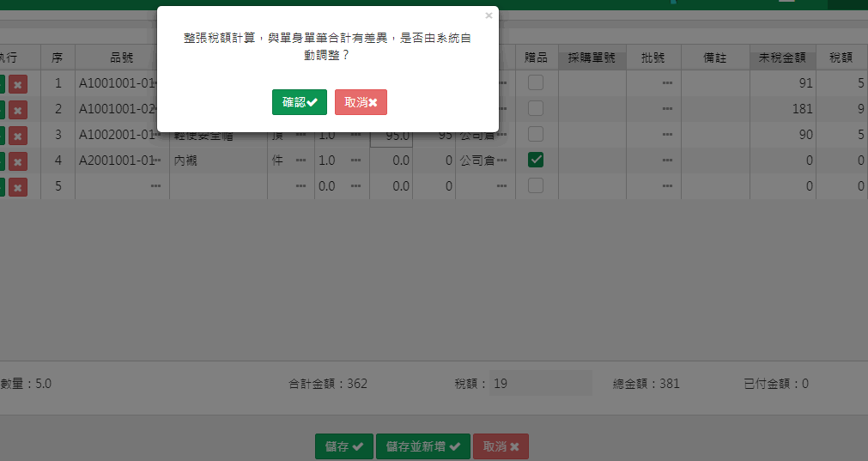This screenshot has height=461, width=868.
Task: Delete row 1 with its red × icon
Action: [x=18, y=84]
